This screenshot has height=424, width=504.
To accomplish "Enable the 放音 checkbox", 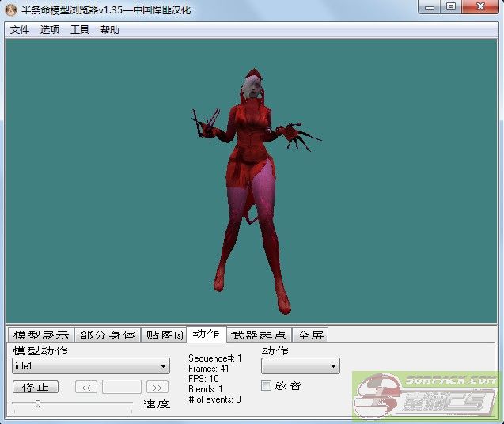I will pyautogui.click(x=266, y=386).
